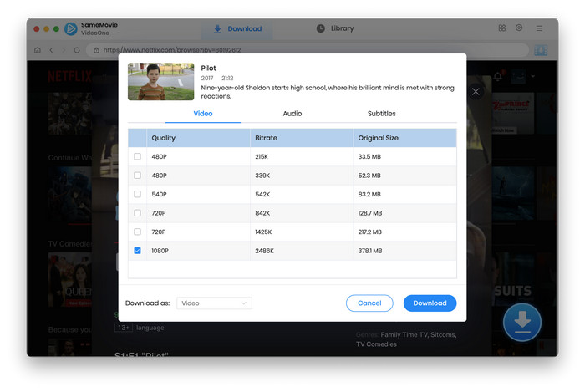Click the round blue floating download icon
585x392 pixels.
point(522,323)
